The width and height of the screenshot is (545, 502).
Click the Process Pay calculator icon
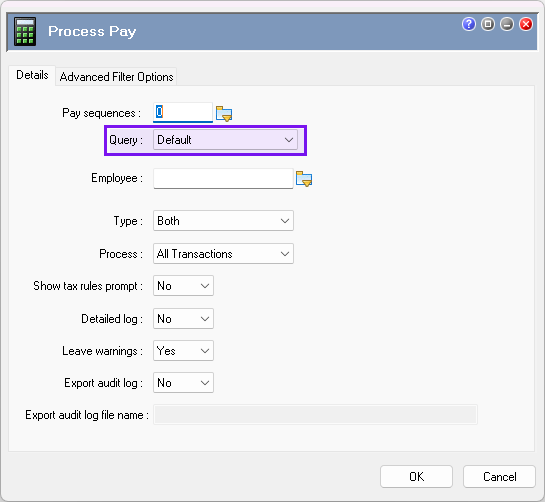tap(25, 32)
